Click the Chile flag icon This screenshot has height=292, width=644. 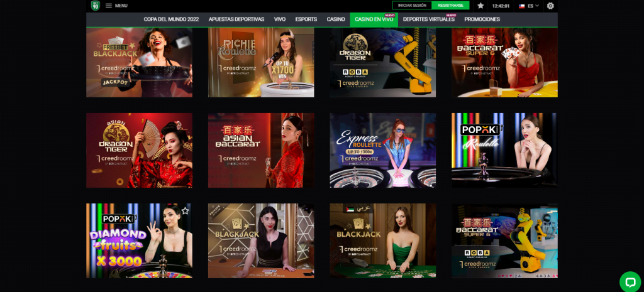(521, 6)
